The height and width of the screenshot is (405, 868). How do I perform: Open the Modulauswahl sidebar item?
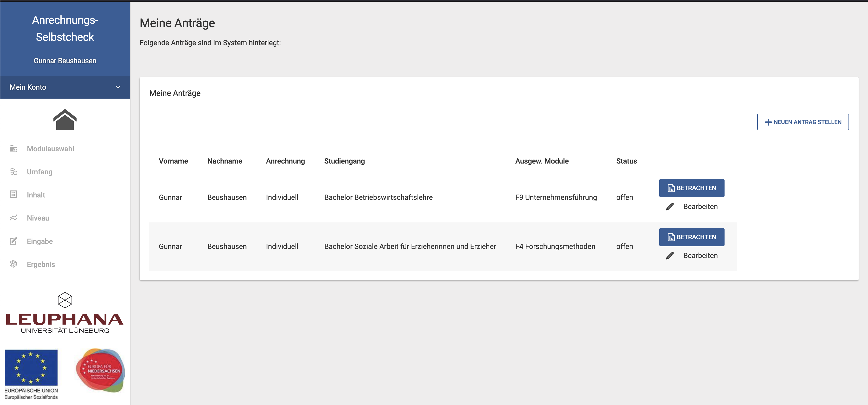pos(50,149)
